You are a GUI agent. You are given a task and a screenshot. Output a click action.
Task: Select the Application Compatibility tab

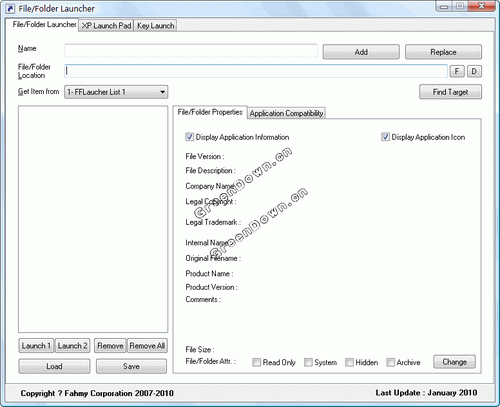tap(286, 113)
